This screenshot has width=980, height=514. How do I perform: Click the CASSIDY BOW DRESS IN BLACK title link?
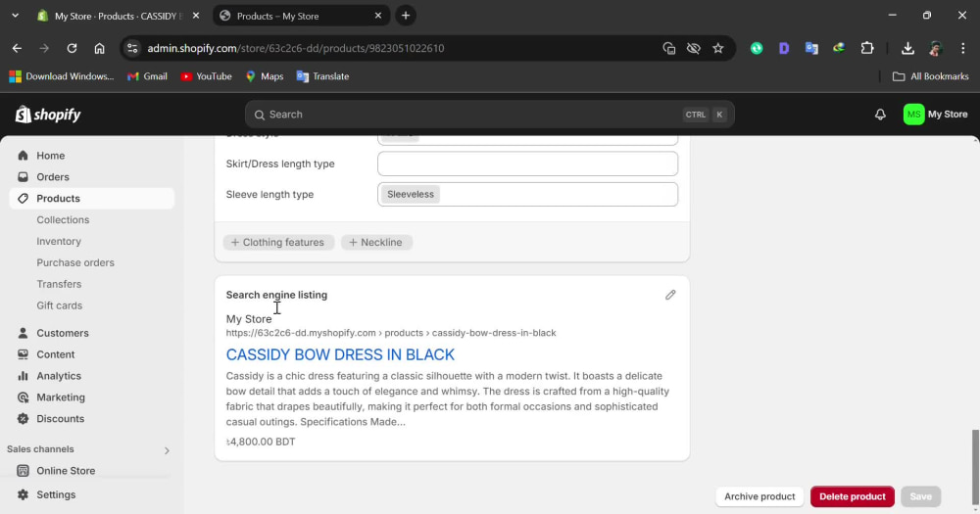click(x=340, y=354)
